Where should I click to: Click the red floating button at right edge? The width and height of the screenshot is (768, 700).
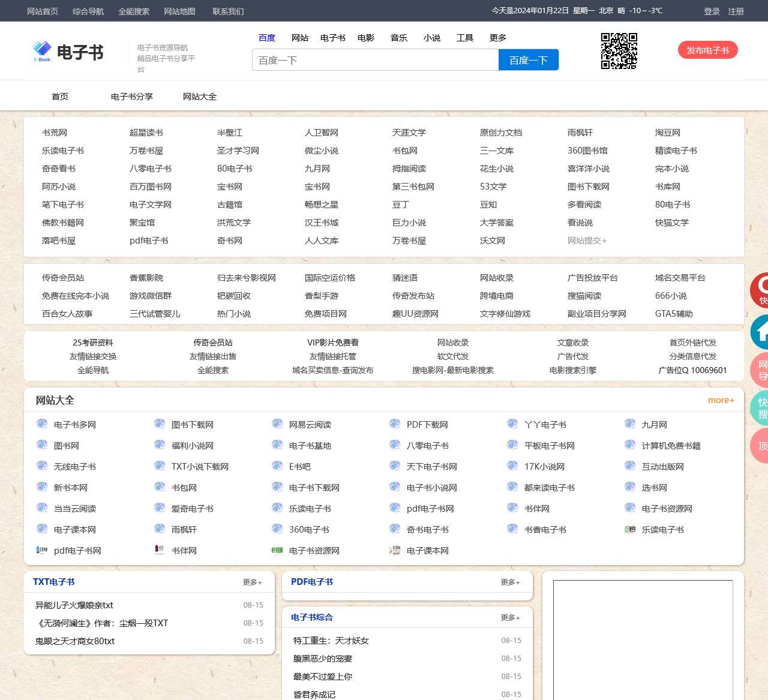pos(760,290)
